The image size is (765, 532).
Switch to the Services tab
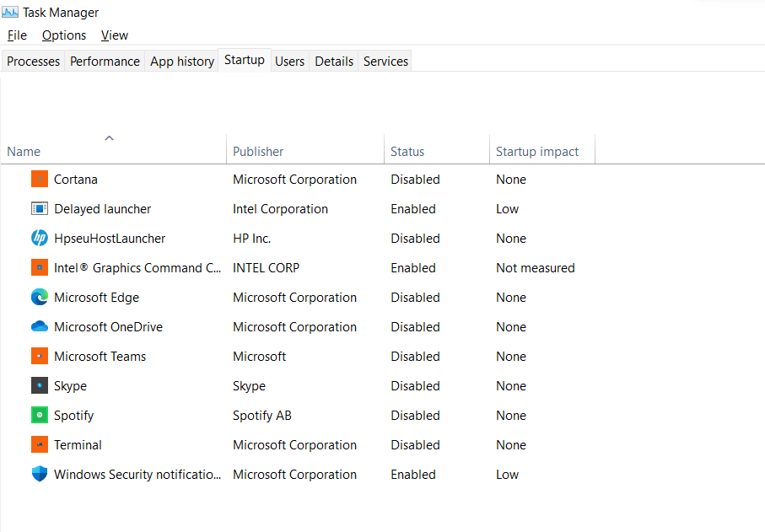385,61
